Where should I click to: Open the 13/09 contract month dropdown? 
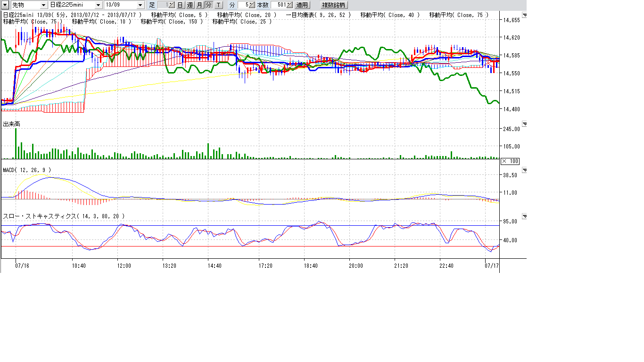(140, 5)
